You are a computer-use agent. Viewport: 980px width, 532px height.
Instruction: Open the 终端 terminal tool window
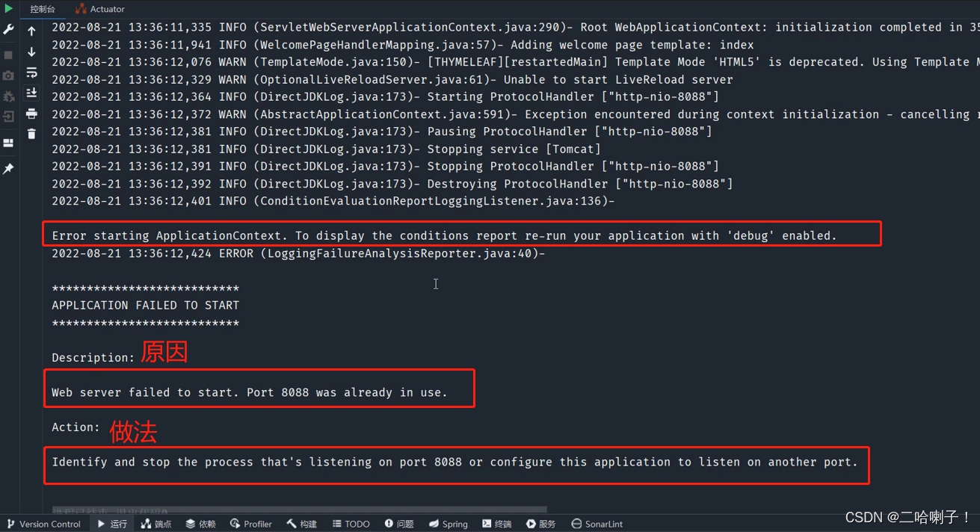(497, 524)
